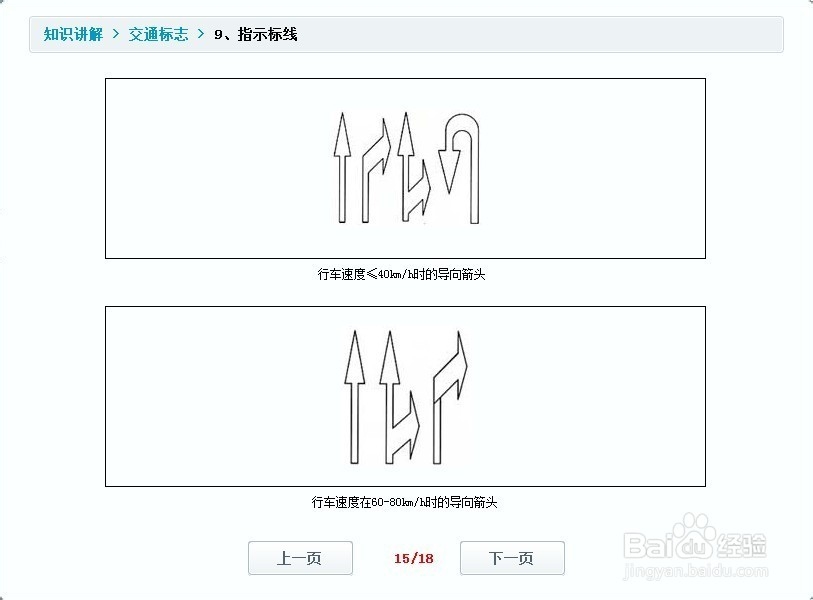Click the chevron after 交通标志

(x=201, y=34)
